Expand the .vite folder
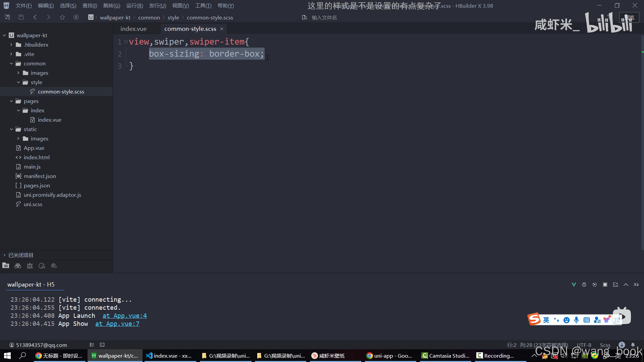Viewport: 644px width, 362px height. click(x=11, y=54)
